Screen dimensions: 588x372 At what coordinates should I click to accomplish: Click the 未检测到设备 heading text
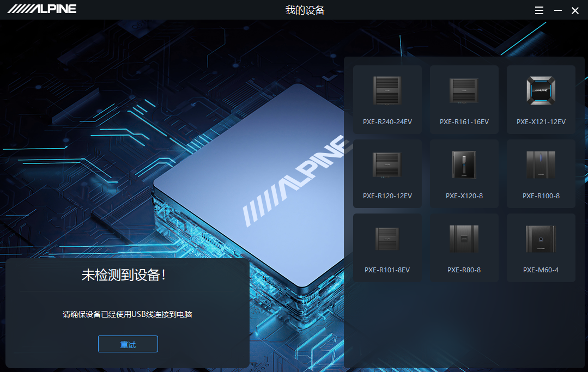[124, 275]
